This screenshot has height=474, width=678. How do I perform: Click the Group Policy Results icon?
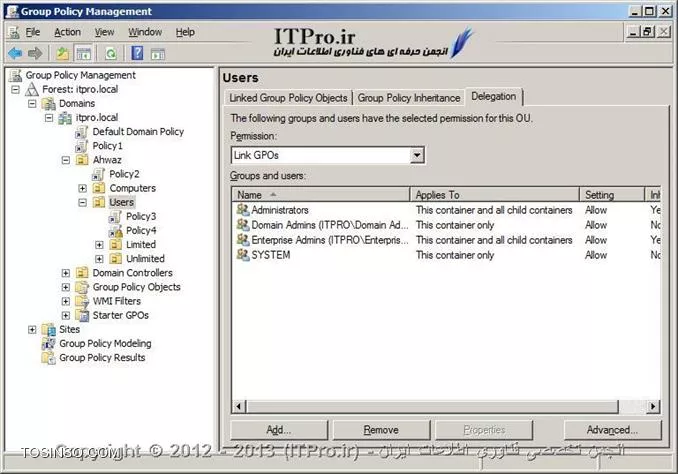click(48, 358)
